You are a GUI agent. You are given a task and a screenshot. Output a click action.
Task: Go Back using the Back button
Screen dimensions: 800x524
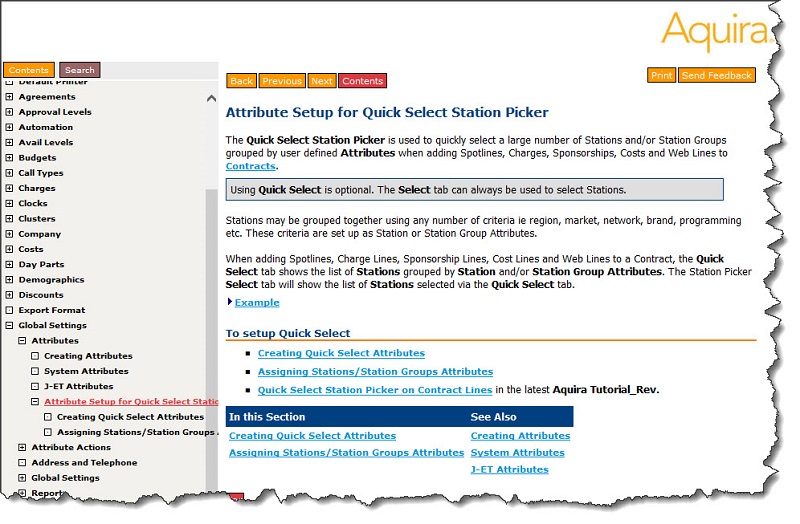[241, 81]
